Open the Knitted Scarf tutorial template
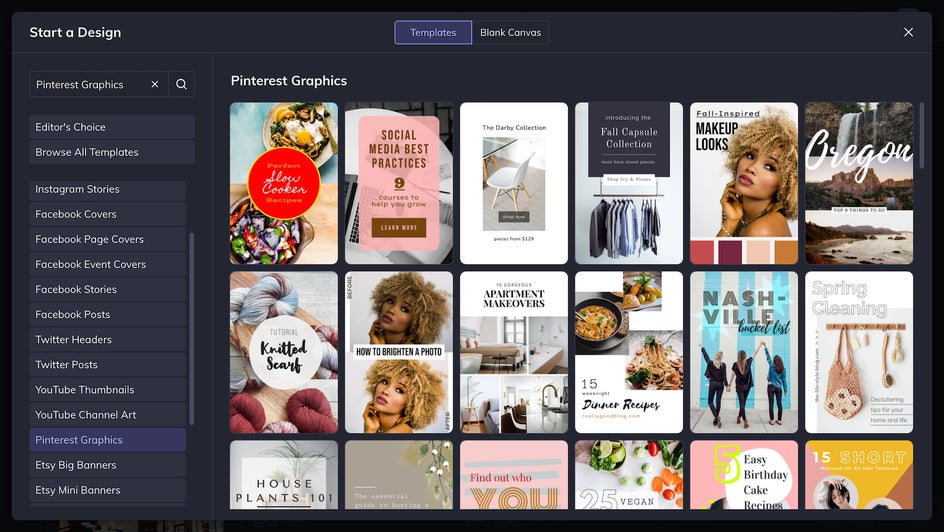This screenshot has height=532, width=944. click(284, 352)
